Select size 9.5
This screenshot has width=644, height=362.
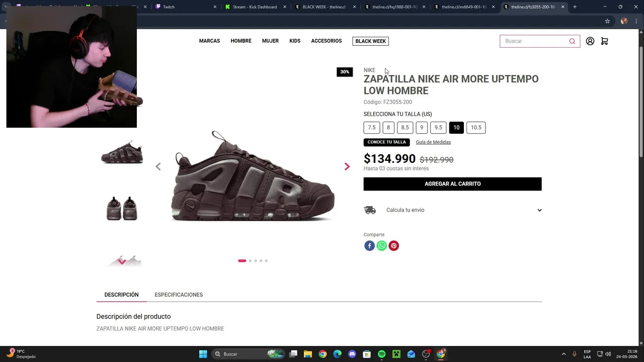click(438, 128)
